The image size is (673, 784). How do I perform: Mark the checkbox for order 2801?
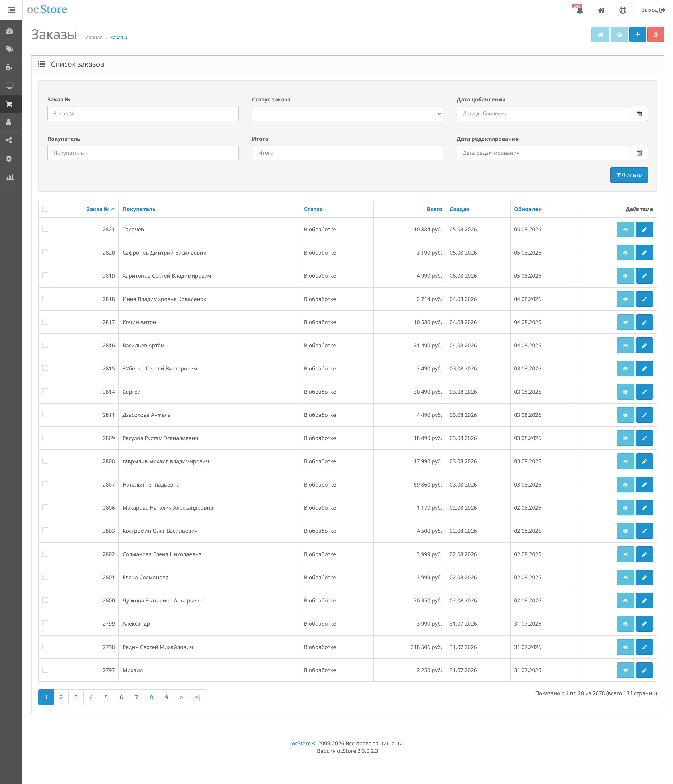45,577
